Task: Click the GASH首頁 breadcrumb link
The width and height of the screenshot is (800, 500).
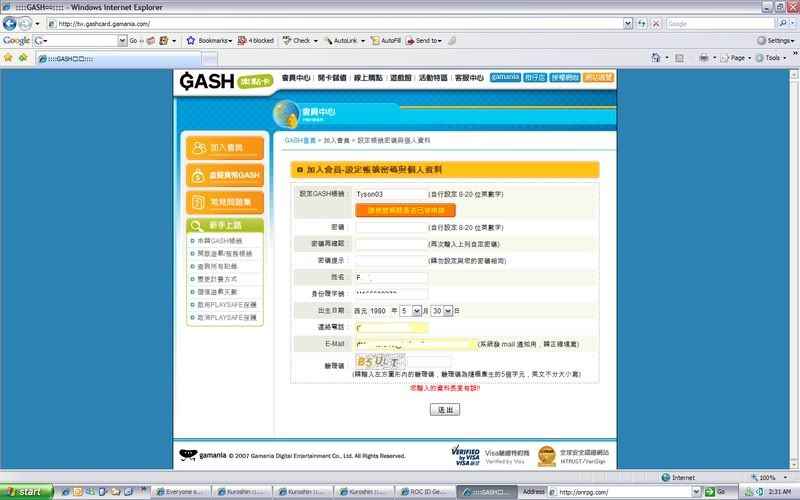Action: pos(300,140)
